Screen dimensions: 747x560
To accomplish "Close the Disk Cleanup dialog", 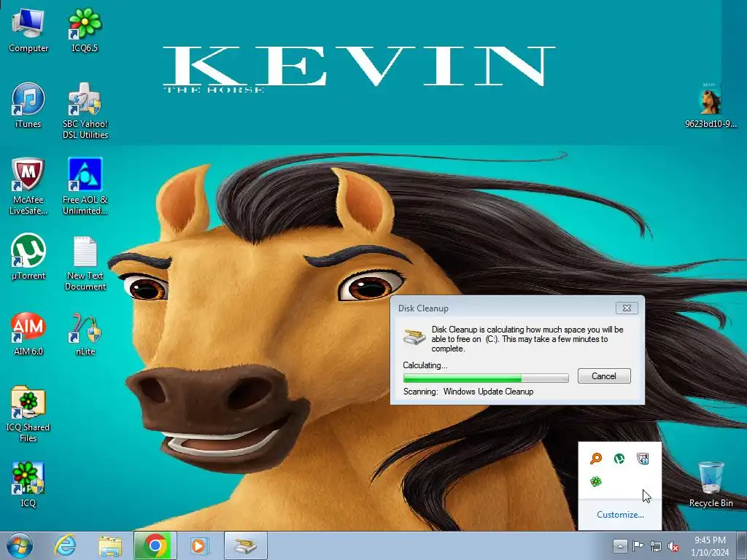I will [627, 308].
